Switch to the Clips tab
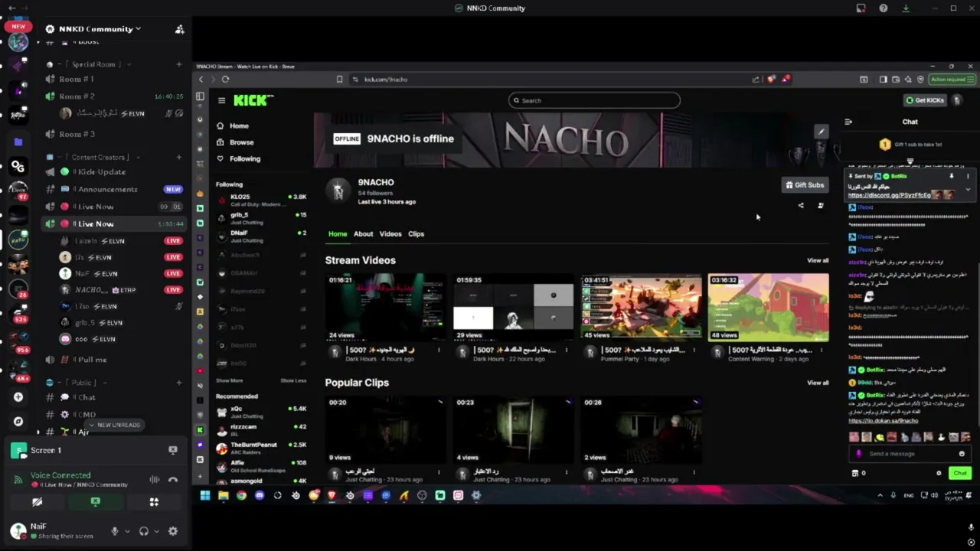 (x=416, y=234)
